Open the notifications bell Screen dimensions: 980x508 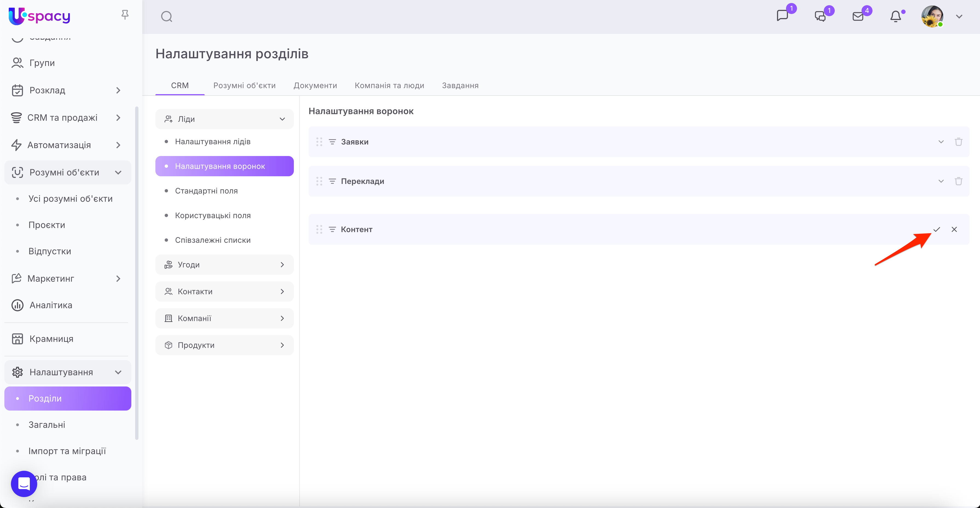[895, 16]
